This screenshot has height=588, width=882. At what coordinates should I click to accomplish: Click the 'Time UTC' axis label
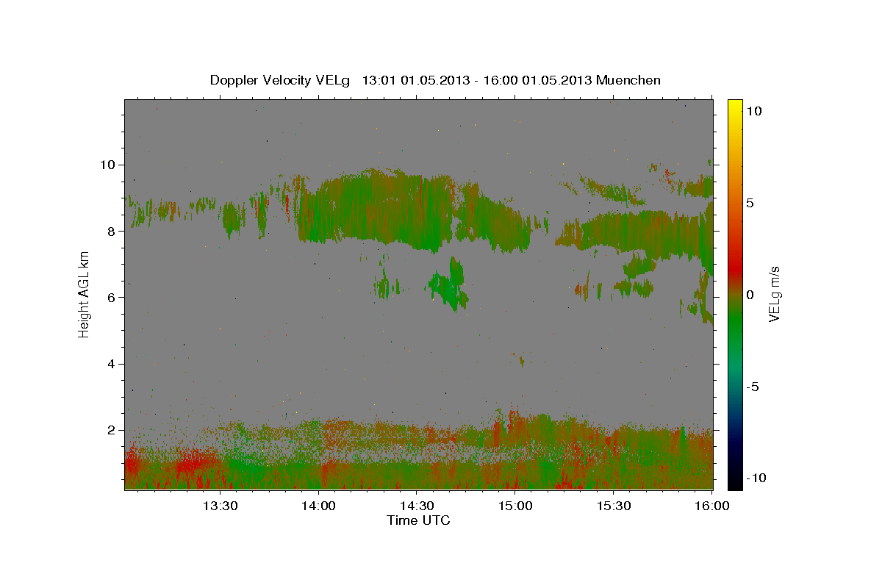tap(418, 520)
